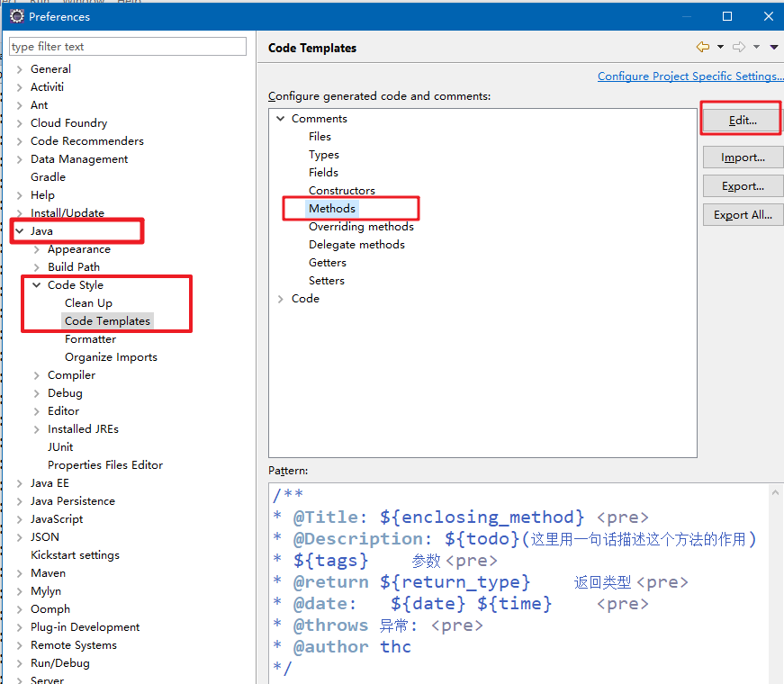
Task: Click the @author line in Pattern preview
Action: [343, 646]
